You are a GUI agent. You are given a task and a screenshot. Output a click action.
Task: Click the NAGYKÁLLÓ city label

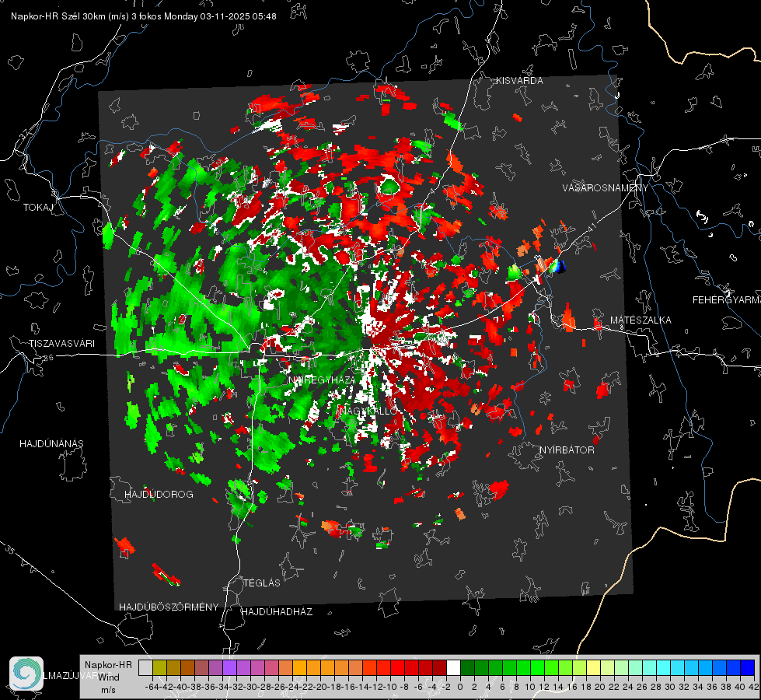[368, 411]
